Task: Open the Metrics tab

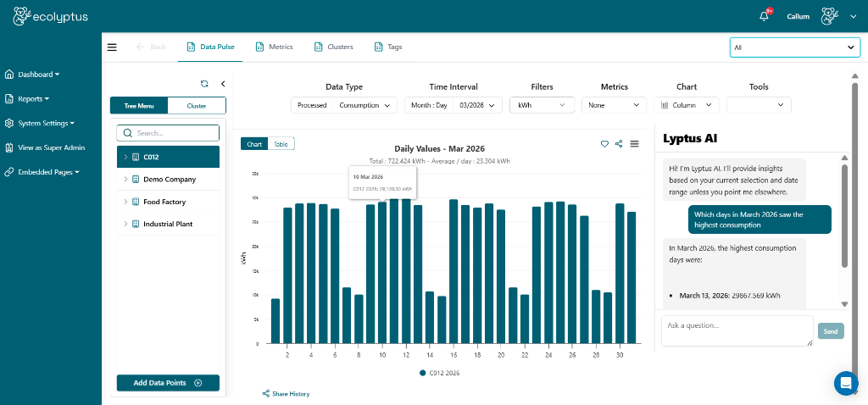Action: click(x=274, y=47)
